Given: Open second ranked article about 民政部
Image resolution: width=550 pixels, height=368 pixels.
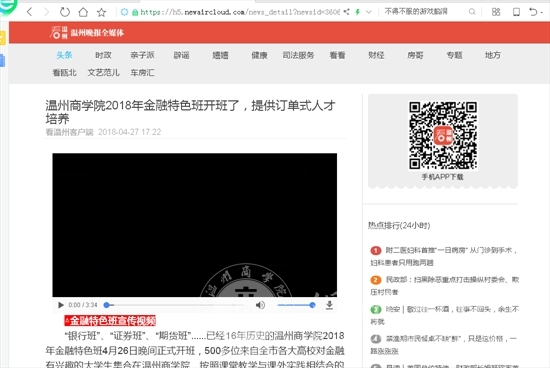Looking at the screenshot, I should pyautogui.click(x=444, y=286).
